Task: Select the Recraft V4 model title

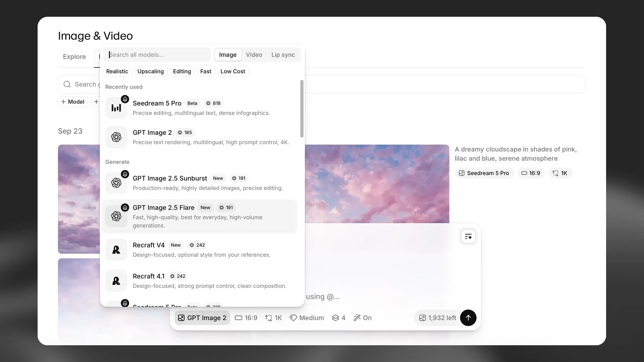Action: tap(149, 245)
